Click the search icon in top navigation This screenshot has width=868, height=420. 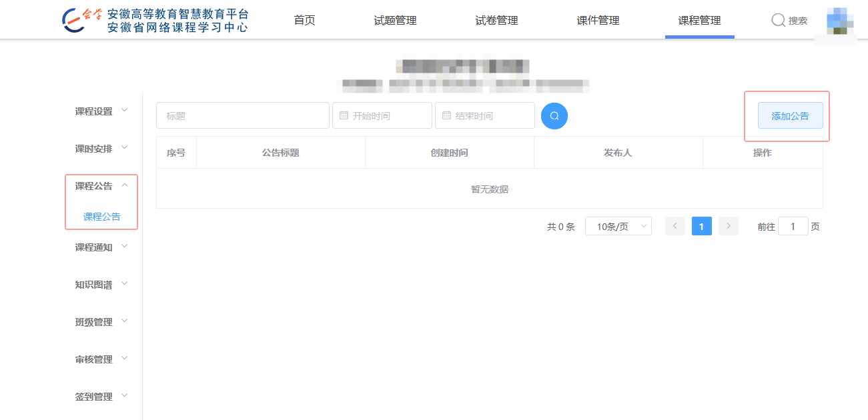(778, 21)
